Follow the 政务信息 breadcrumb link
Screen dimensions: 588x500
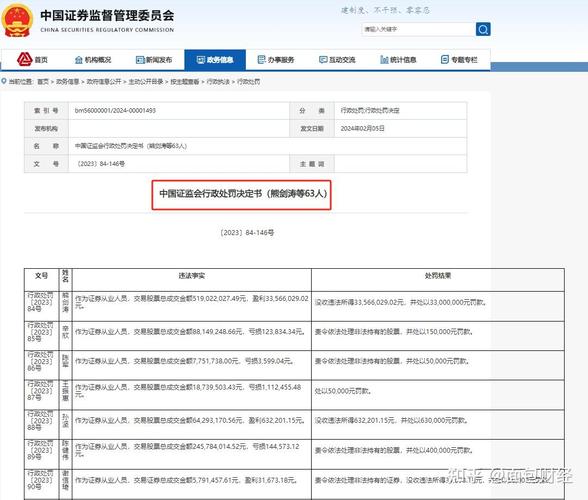point(68,81)
